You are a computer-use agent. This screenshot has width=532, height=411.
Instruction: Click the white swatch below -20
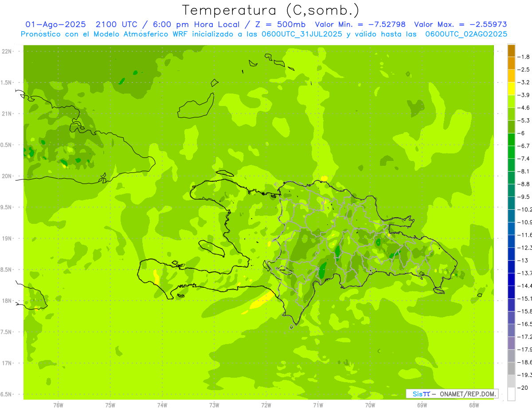pos(511,394)
